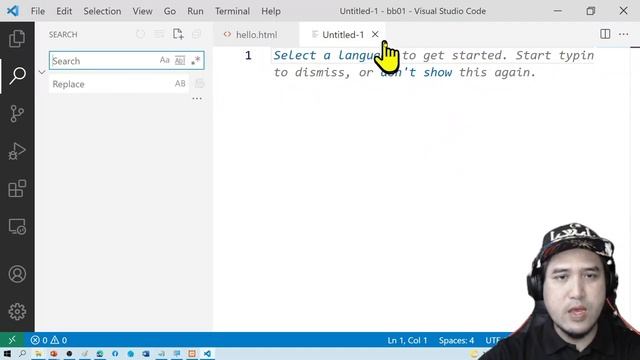Open the Search view icon in activity bar
The width and height of the screenshot is (640, 360).
[x=17, y=76]
